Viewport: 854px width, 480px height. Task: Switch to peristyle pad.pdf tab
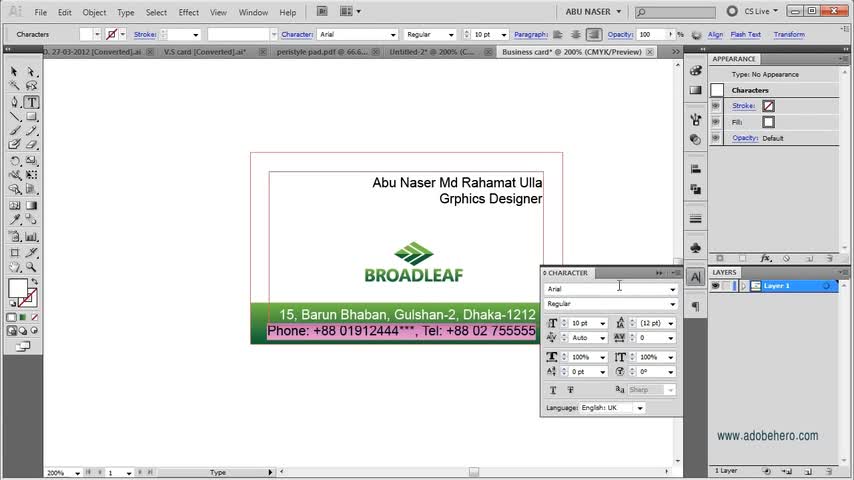(x=322, y=52)
